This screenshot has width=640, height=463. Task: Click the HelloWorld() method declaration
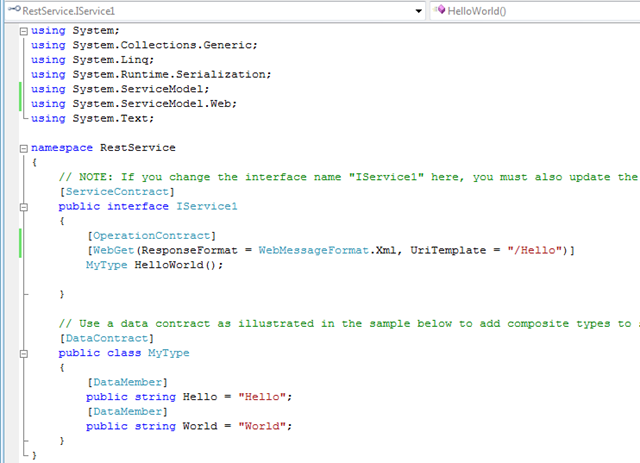click(x=179, y=265)
